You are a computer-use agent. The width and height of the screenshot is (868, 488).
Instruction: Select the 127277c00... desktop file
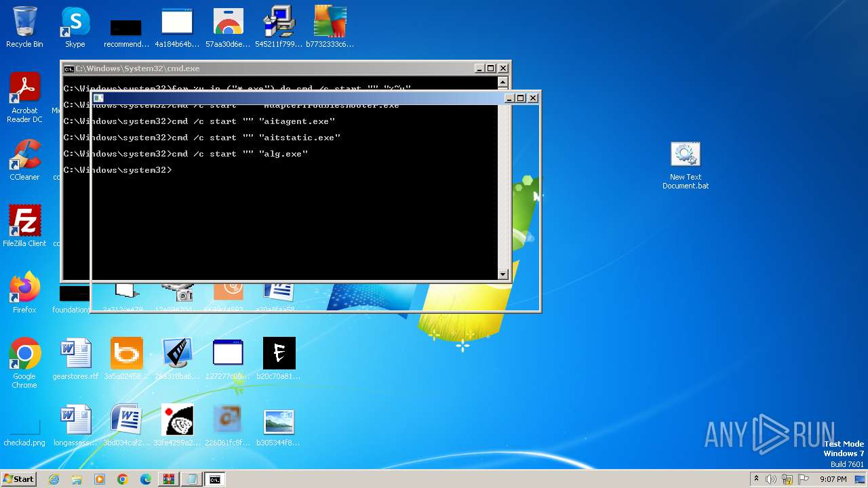[228, 359]
